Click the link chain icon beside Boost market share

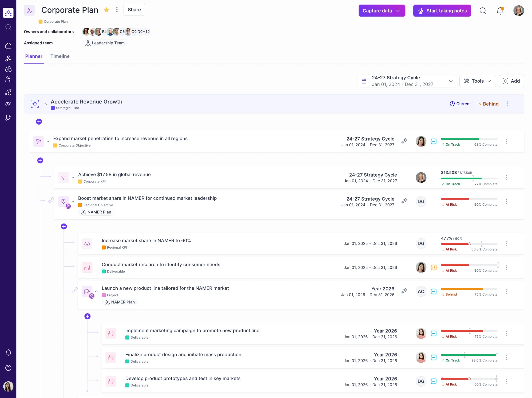point(51,200)
